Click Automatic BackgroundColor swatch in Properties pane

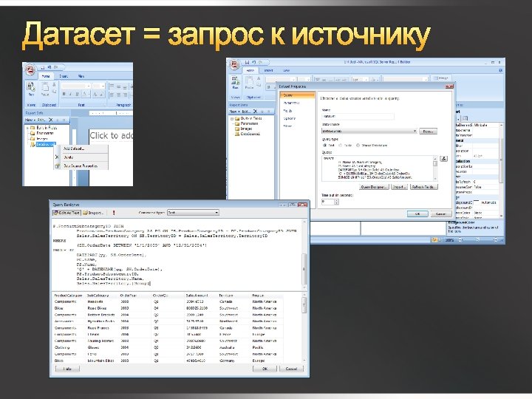(x=477, y=202)
